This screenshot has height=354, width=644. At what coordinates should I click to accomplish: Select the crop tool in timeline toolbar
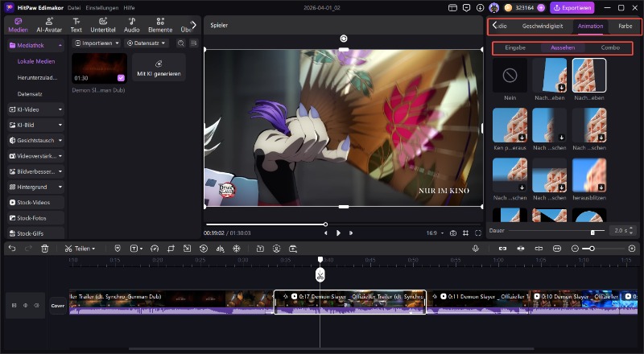[x=171, y=249]
